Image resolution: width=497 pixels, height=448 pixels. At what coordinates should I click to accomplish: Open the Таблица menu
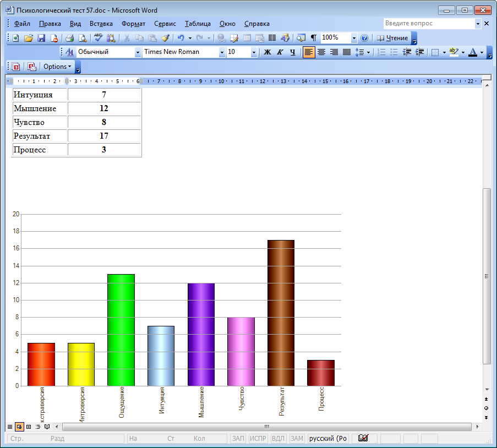pyautogui.click(x=198, y=24)
